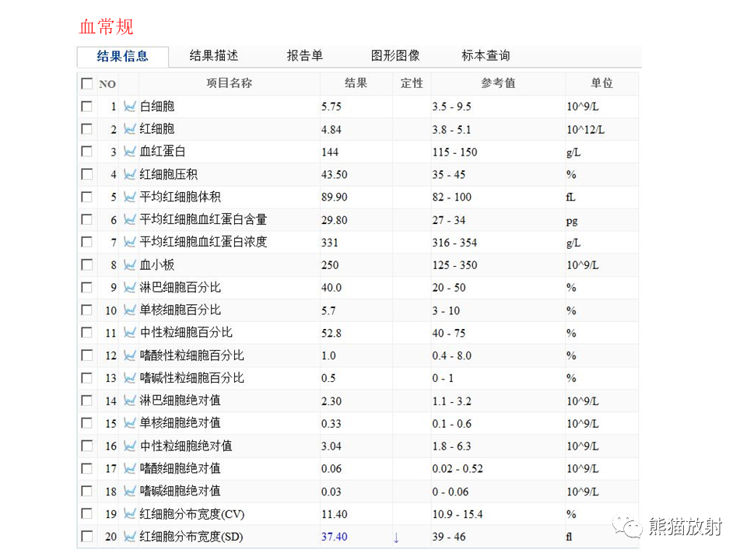Select the result value 52.8
This screenshot has width=747, height=560.
pyautogui.click(x=331, y=334)
